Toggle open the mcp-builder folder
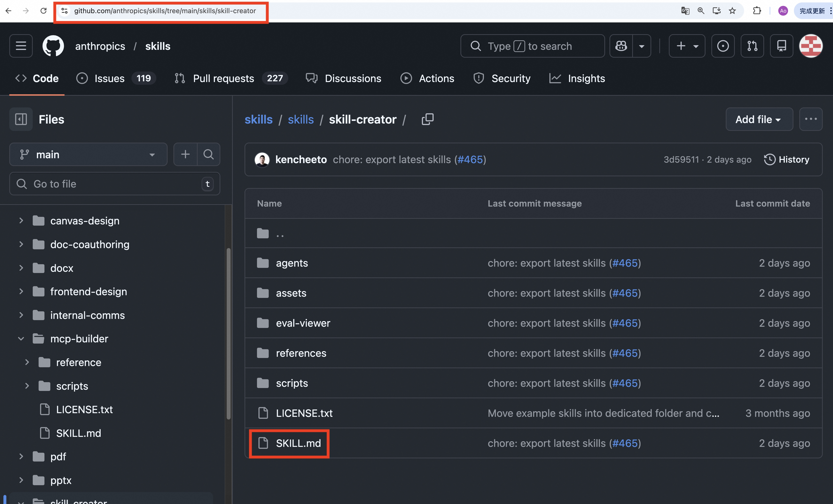This screenshot has width=833, height=504. pos(21,338)
